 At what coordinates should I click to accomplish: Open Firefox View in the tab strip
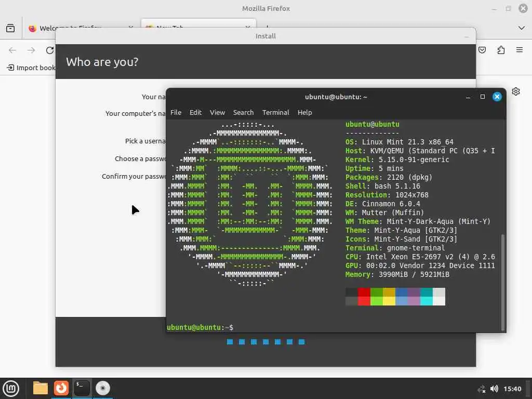(10, 28)
